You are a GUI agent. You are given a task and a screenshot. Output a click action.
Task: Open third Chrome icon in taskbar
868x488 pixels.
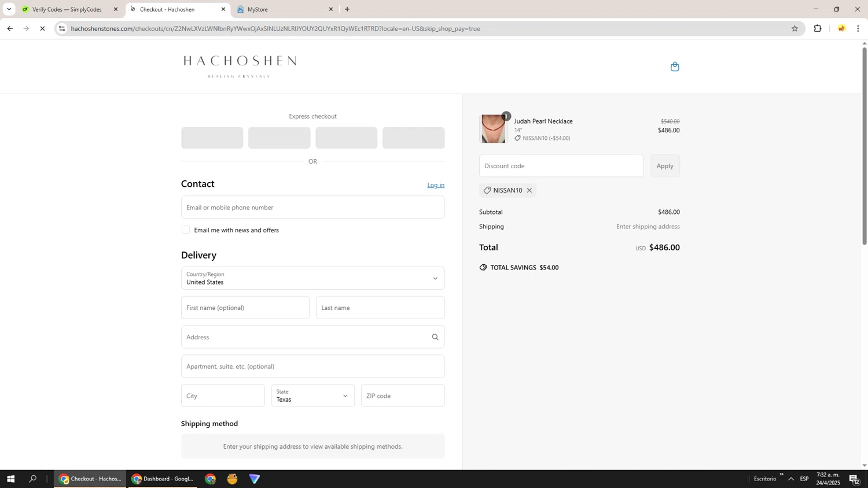(210, 479)
